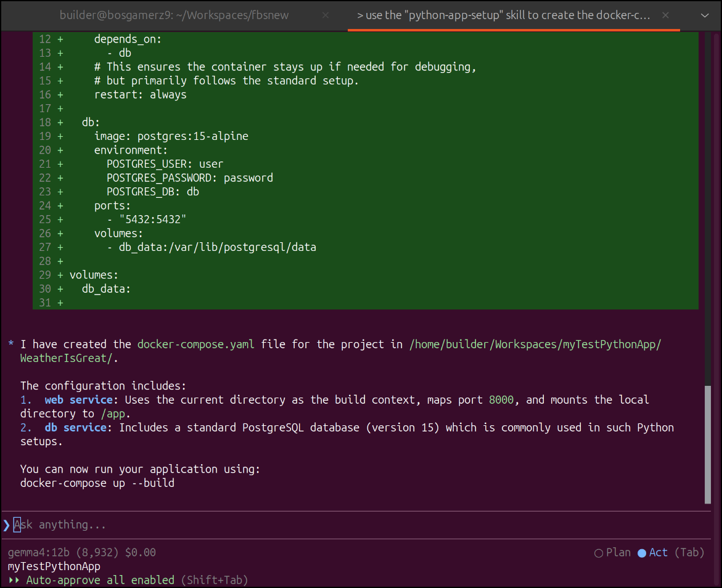
Task: Click the '(Shift+Tab)' shortcut hint
Action: [x=215, y=580]
